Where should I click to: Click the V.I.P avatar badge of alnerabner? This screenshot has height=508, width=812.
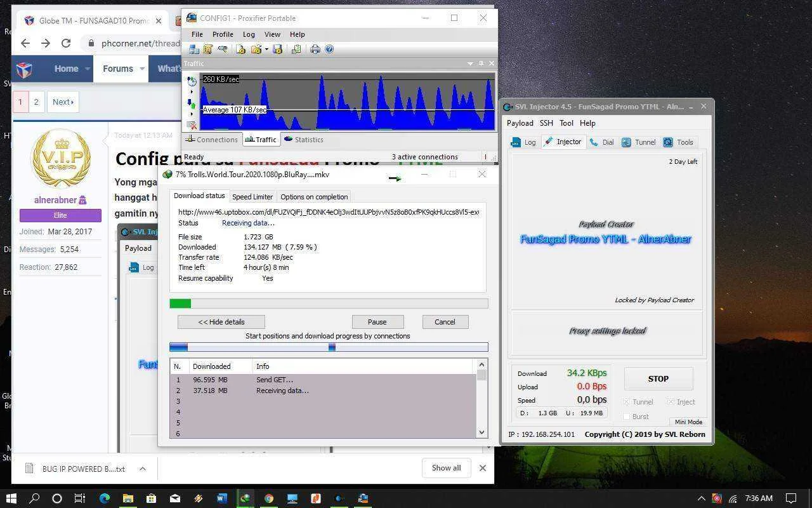(x=60, y=159)
